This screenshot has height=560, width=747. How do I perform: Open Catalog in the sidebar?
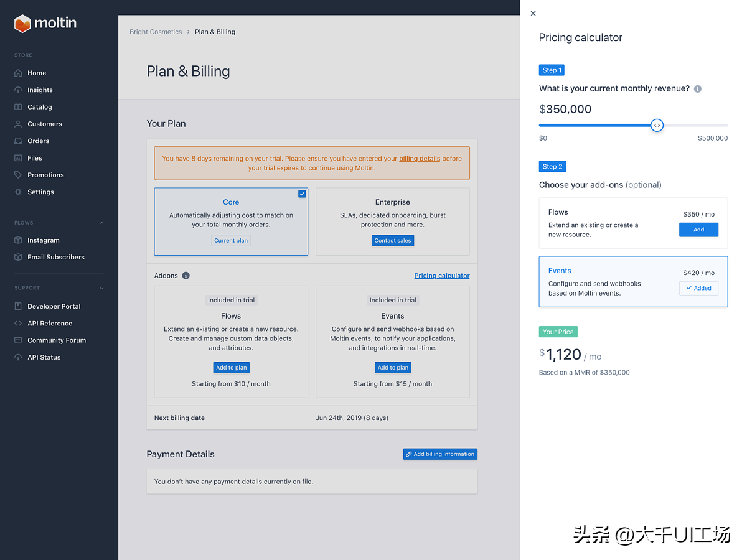(x=40, y=107)
